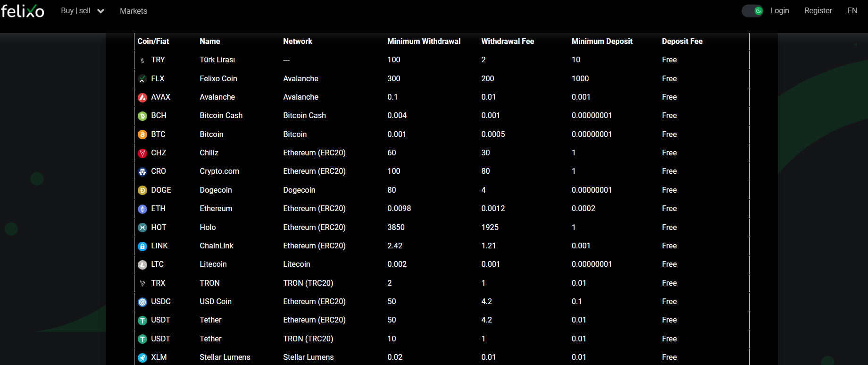Click the Litecoin network cell

[297, 264]
